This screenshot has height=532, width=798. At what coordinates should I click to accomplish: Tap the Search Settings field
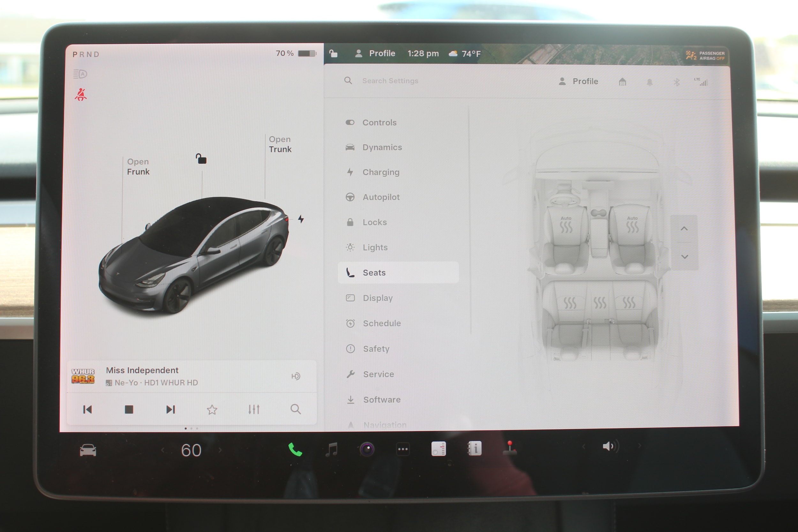390,81
